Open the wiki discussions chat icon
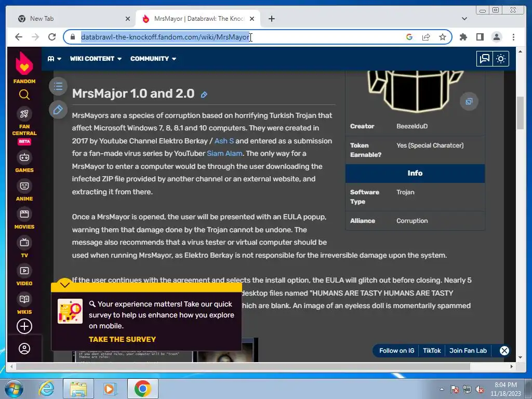The image size is (532, 399). coord(485,59)
